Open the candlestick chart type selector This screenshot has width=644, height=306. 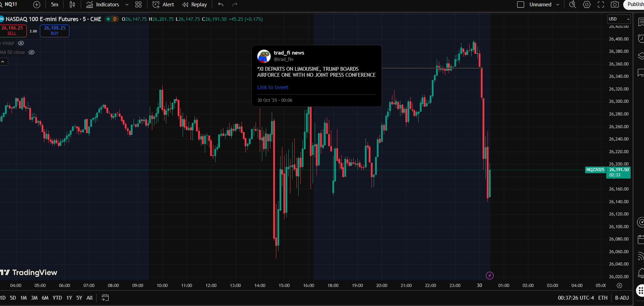[72, 5]
